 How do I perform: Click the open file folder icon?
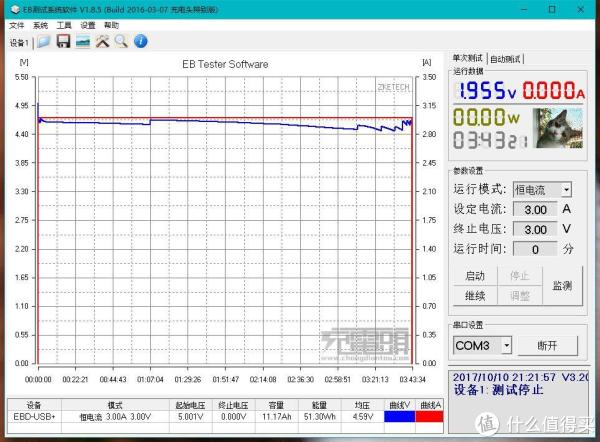click(x=43, y=42)
